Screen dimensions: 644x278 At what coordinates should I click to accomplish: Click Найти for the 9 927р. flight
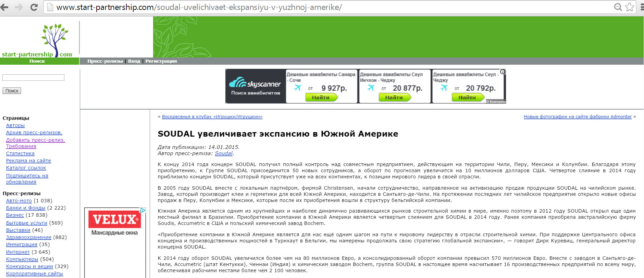[321, 98]
